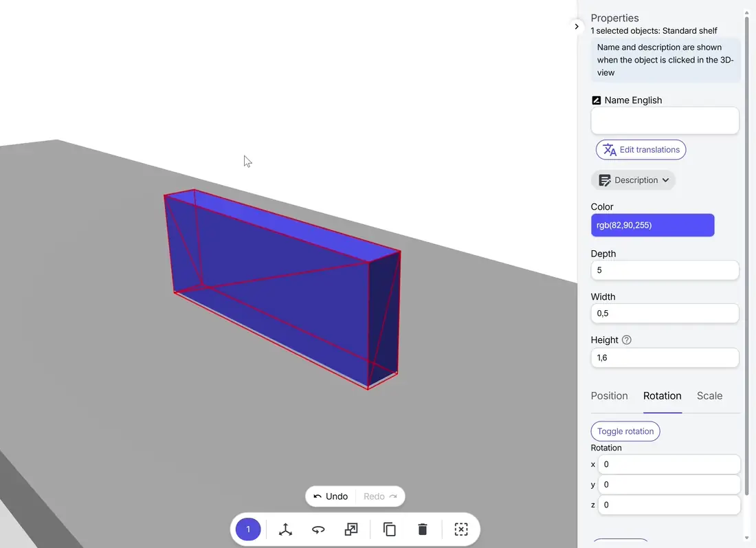Select the move/translate axes tool
The width and height of the screenshot is (756, 548).
[x=285, y=529]
